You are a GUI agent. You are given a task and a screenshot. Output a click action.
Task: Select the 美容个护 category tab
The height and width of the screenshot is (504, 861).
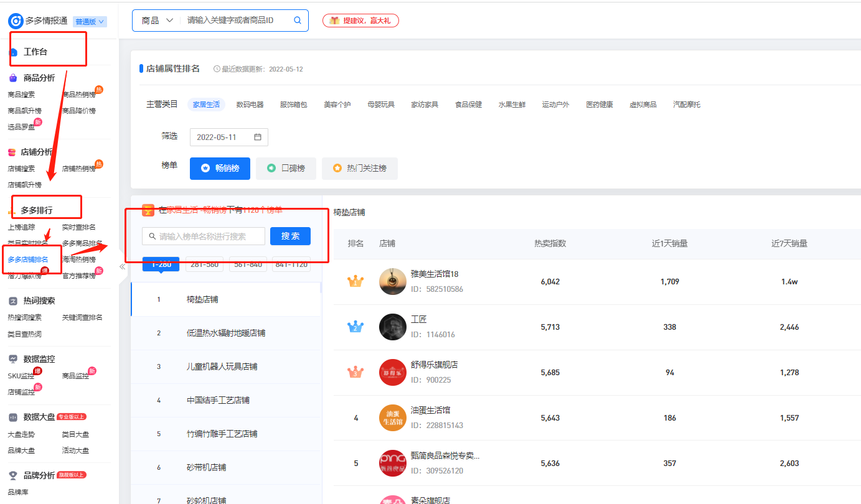(x=337, y=105)
